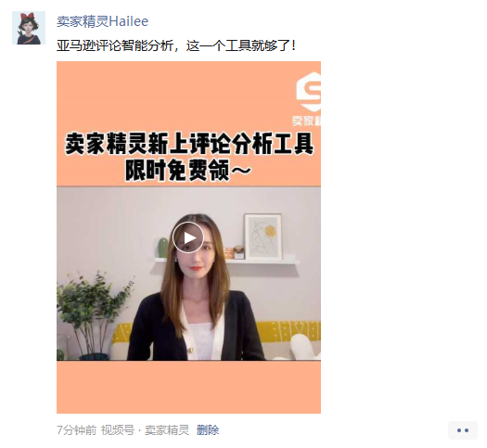The image size is (487, 448).
Task: Click the red bow on the avatar
Action: coord(28,17)
